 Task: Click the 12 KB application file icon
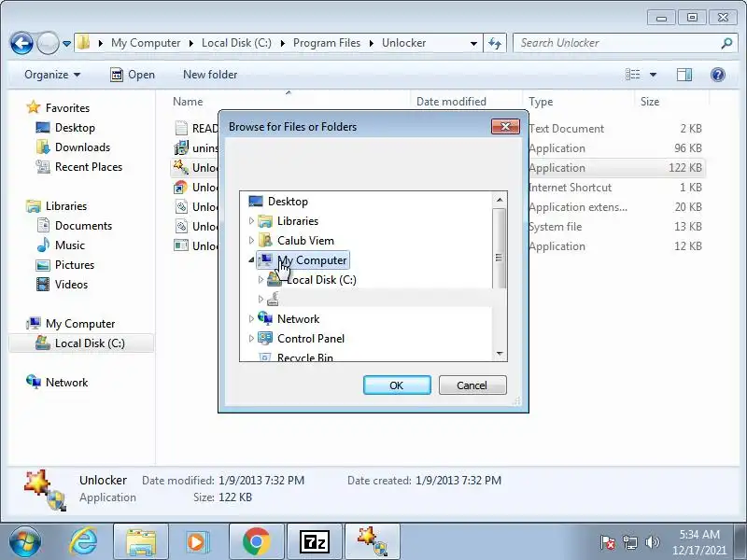[x=181, y=245]
